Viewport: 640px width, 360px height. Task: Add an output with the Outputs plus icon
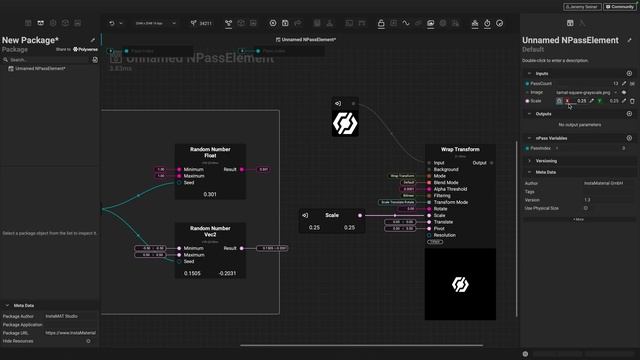[629, 114]
